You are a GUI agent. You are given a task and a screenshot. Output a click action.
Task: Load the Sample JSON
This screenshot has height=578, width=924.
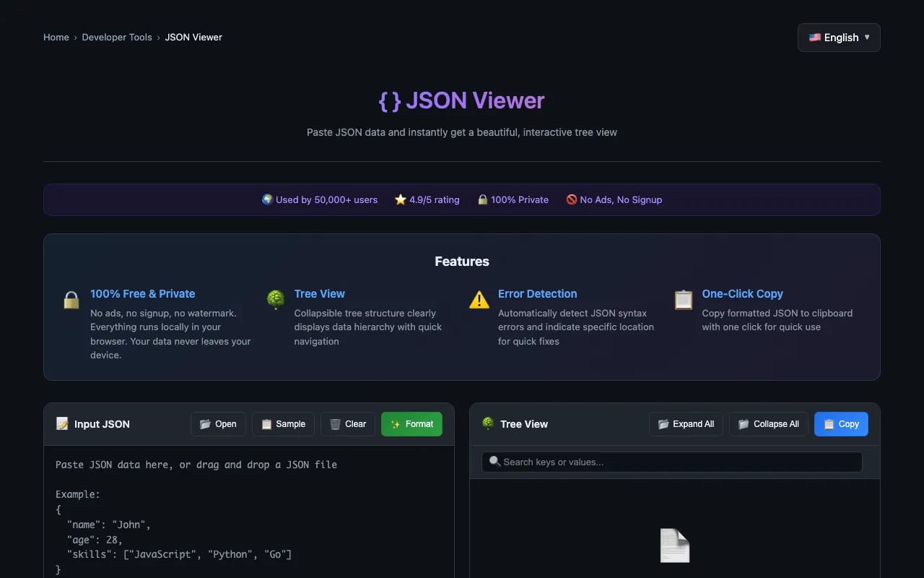[x=283, y=424]
